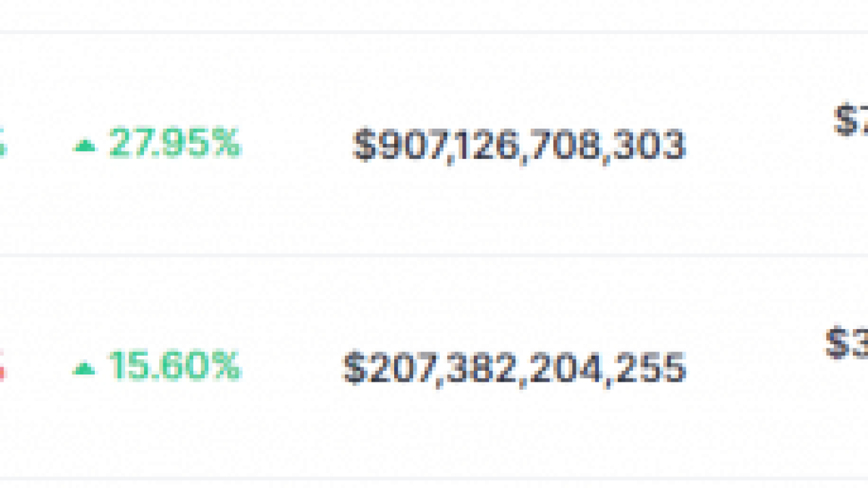Select the 15.60% change value
This screenshot has height=488, width=868.
coord(174,367)
